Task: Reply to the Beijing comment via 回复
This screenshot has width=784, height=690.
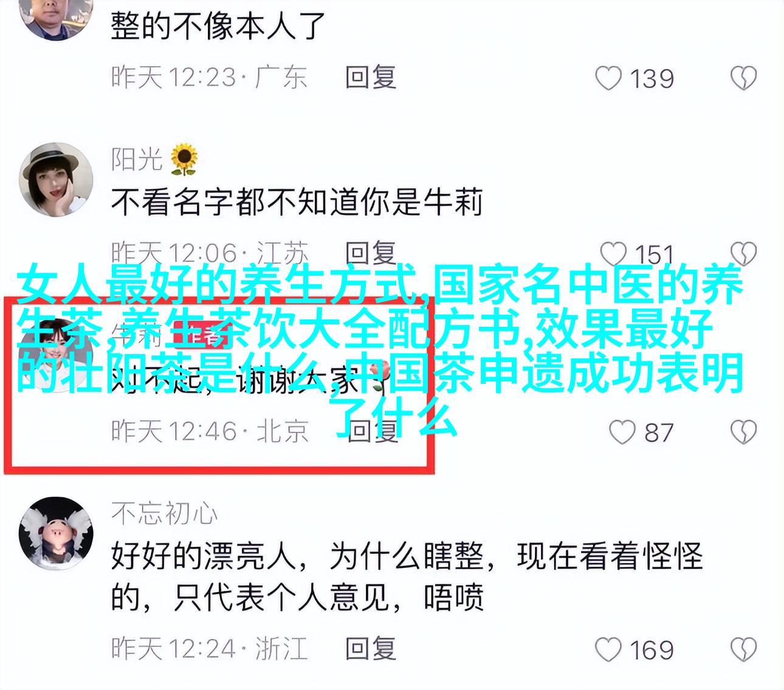Action: 371,431
